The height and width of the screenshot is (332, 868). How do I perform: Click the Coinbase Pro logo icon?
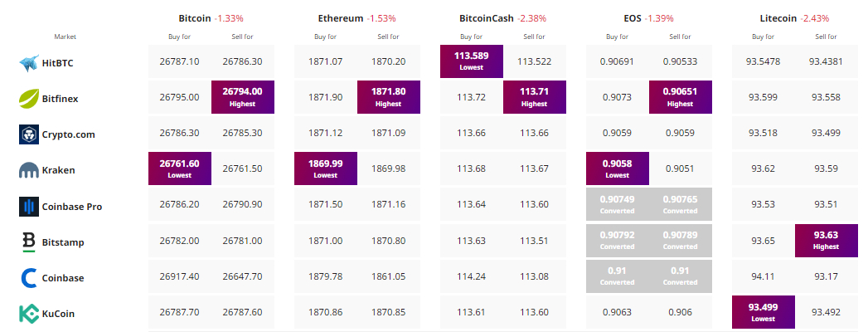(x=29, y=206)
